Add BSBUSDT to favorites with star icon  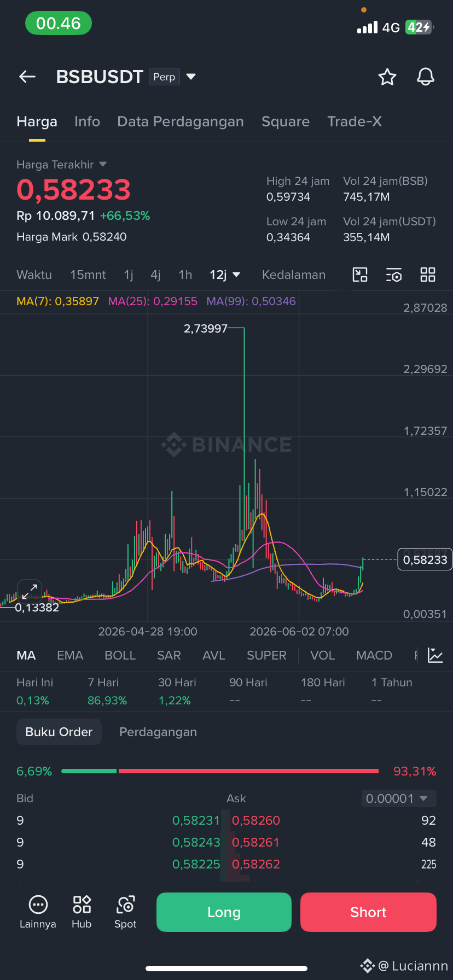(387, 77)
